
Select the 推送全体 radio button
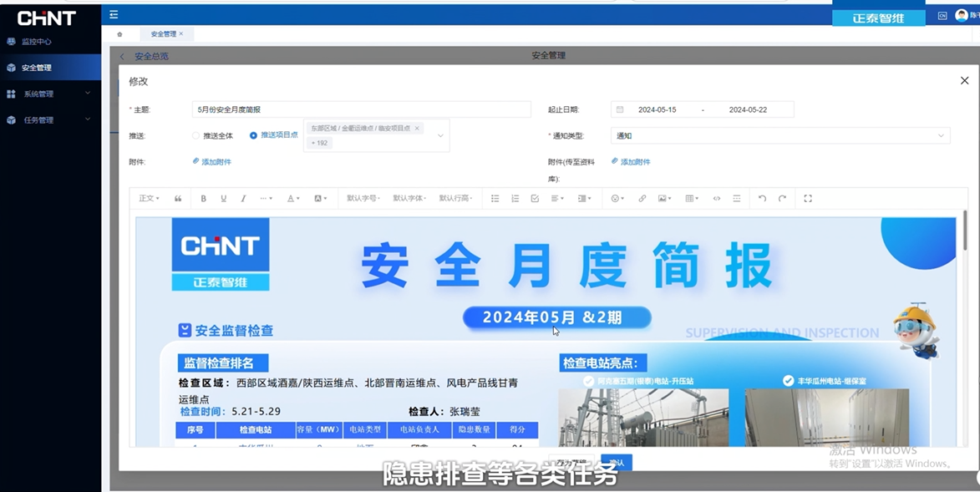pyautogui.click(x=195, y=135)
